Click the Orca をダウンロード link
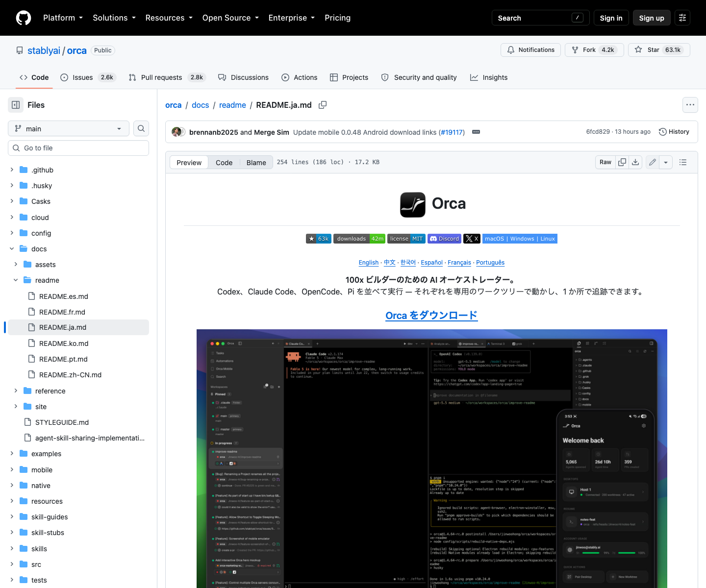 coord(431,315)
